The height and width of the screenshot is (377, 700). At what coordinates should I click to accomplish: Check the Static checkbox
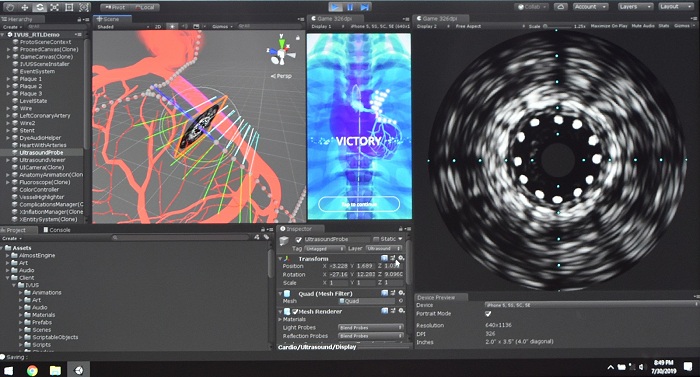pyautogui.click(x=376, y=239)
